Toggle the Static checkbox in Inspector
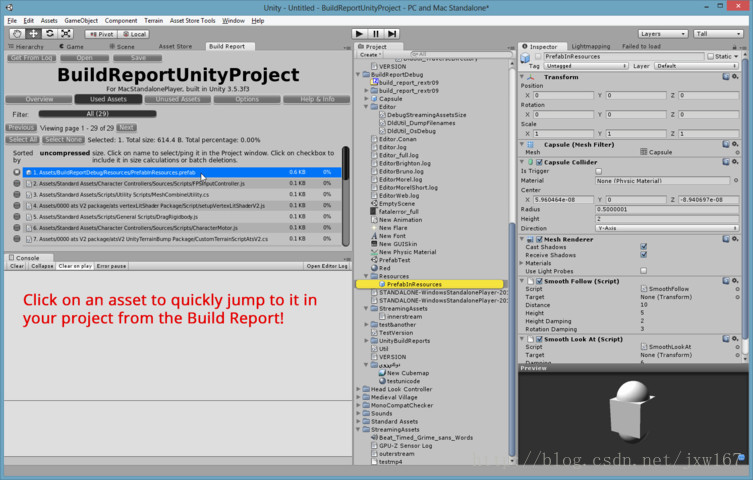This screenshot has height=480, width=753. point(711,56)
